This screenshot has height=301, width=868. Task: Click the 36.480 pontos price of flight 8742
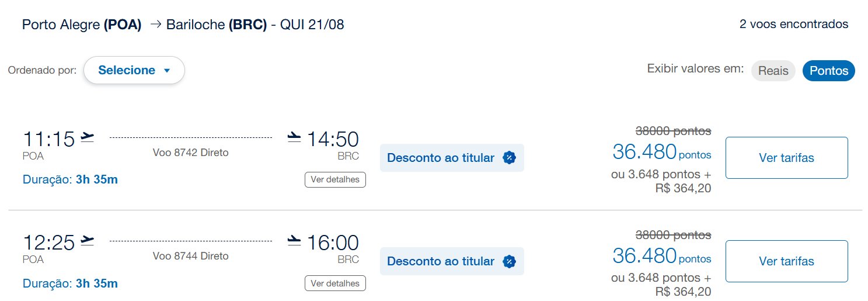tap(662, 152)
